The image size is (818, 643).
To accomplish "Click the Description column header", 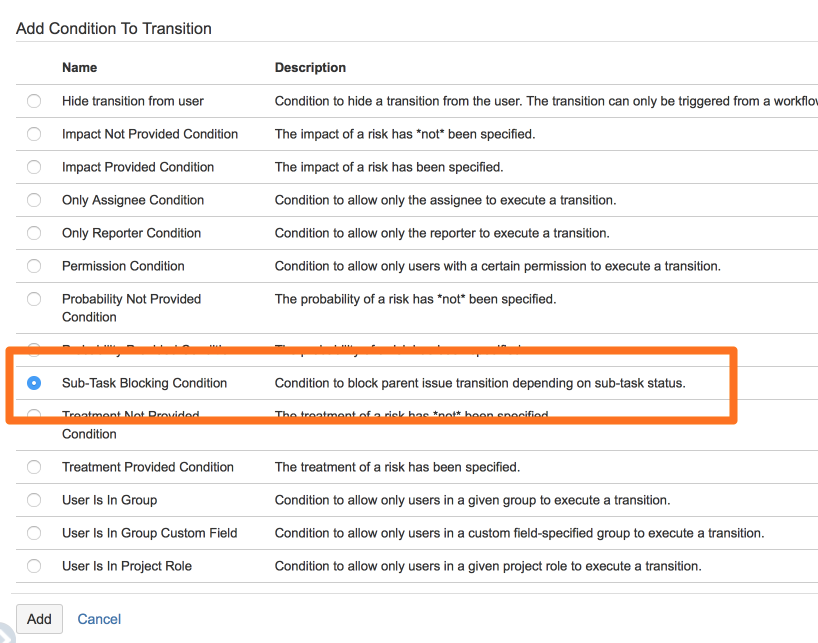I will tap(310, 67).
